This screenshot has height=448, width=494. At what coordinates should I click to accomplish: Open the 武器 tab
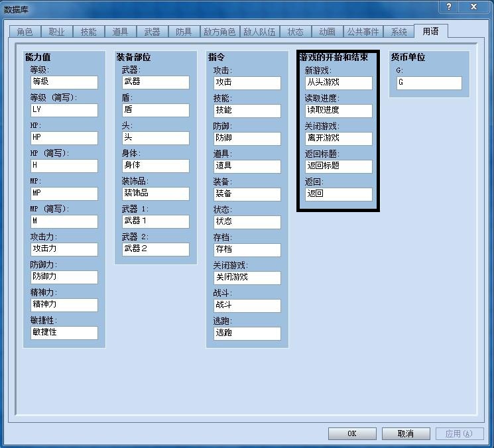152,32
